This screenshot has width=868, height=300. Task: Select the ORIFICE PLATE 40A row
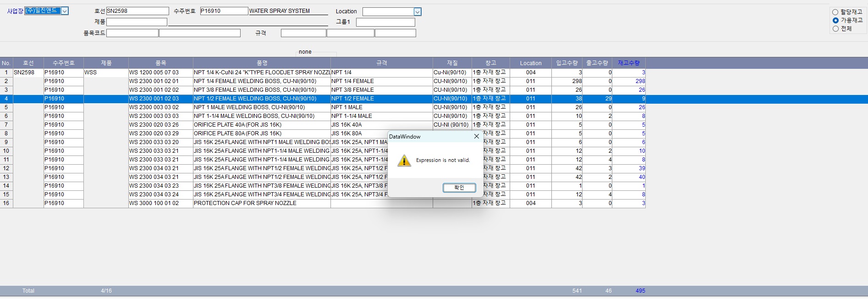237,125
